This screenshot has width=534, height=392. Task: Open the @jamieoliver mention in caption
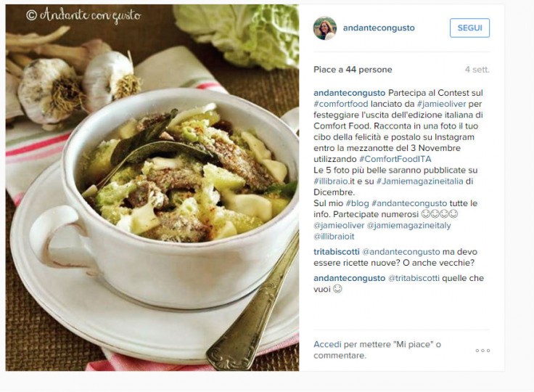(x=339, y=226)
